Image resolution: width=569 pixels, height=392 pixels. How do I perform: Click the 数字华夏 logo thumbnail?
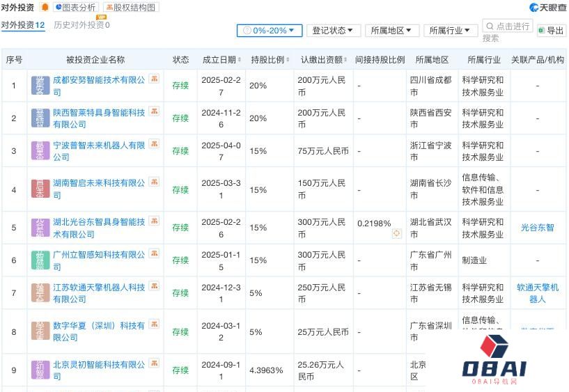tap(40, 331)
